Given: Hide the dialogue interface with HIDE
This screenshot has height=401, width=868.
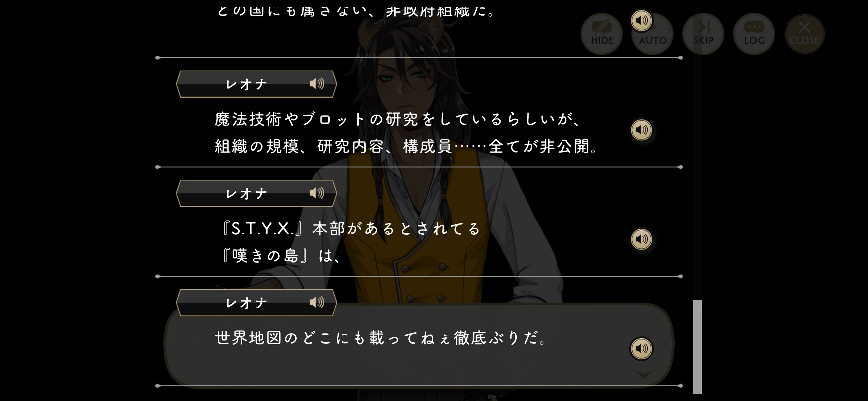Looking at the screenshot, I should point(602,34).
